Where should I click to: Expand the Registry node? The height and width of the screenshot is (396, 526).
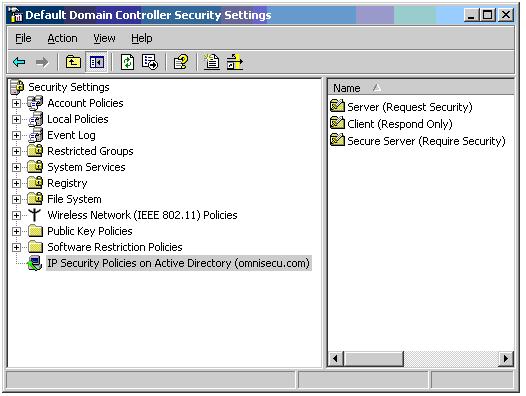[x=16, y=183]
